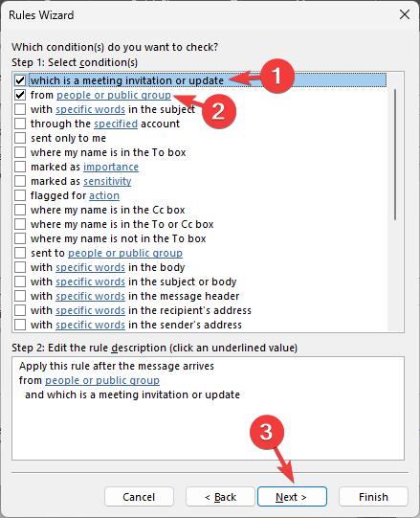
Task: Tick the 'flagged for action' checkbox
Action: (20, 195)
